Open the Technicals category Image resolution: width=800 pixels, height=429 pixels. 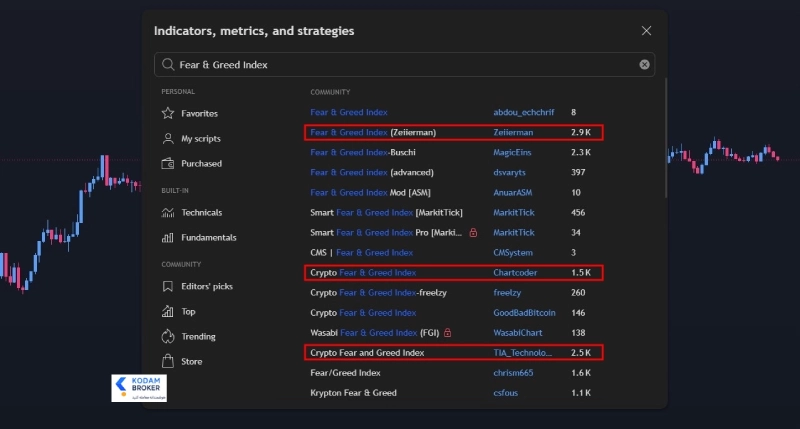coord(201,212)
